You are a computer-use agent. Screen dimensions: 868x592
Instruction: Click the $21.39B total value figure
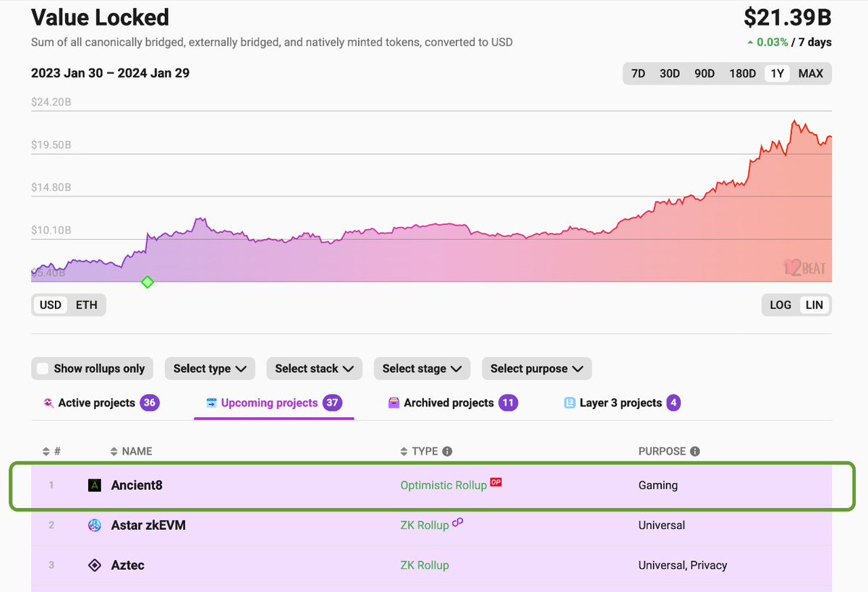click(x=788, y=17)
